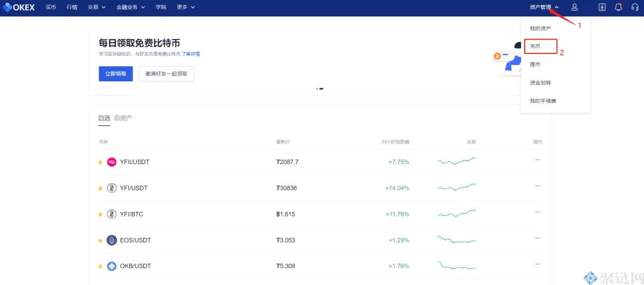Viewport: 644px width, 285px height.
Task: Click the OKEX logo
Action: 19,7
